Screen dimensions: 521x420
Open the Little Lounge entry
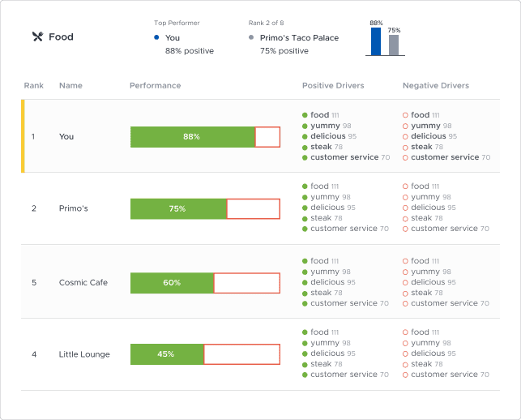point(84,354)
